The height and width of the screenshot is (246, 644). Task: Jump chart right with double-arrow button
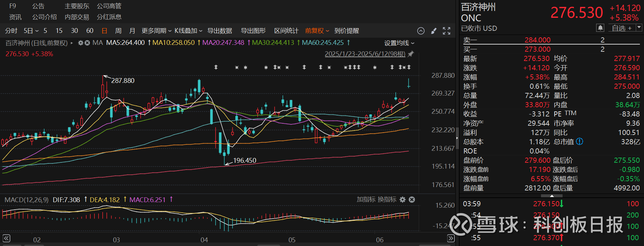451,238
